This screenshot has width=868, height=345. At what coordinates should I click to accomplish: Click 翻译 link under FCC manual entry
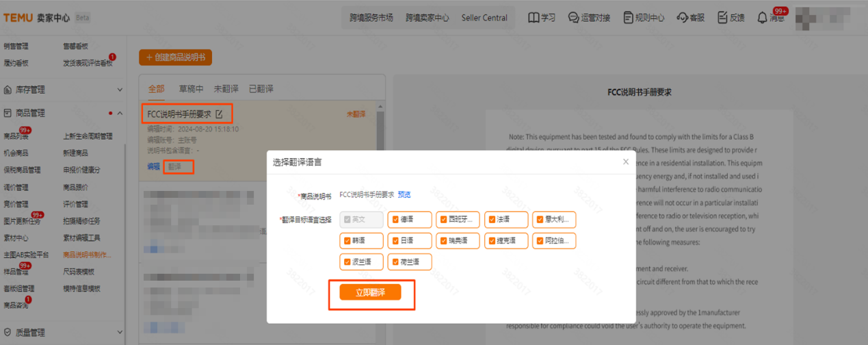tap(174, 166)
